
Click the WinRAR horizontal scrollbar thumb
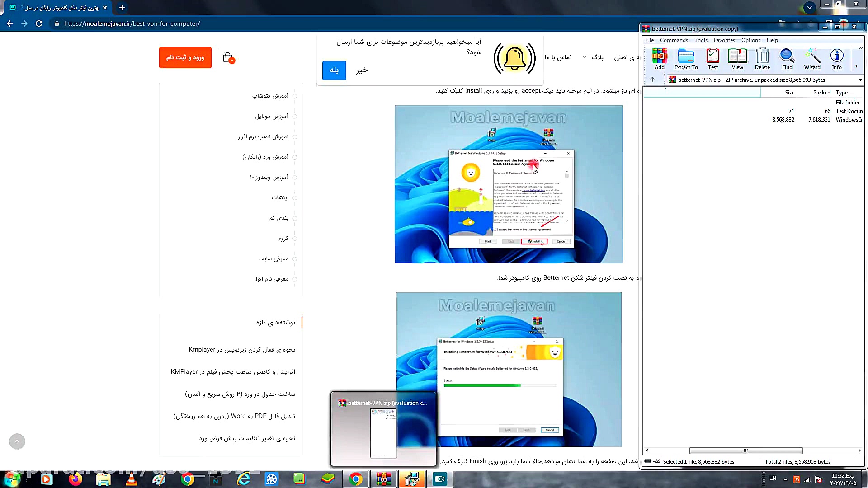coord(746,450)
